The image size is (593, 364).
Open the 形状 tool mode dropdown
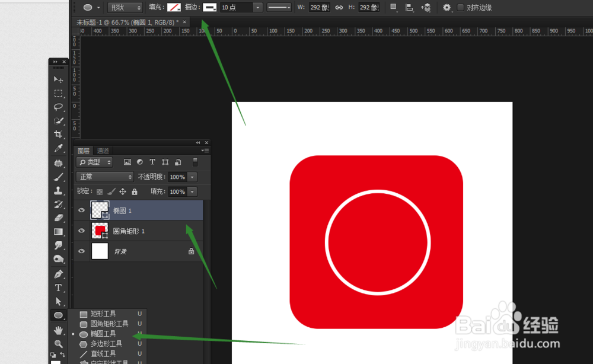tap(125, 7)
